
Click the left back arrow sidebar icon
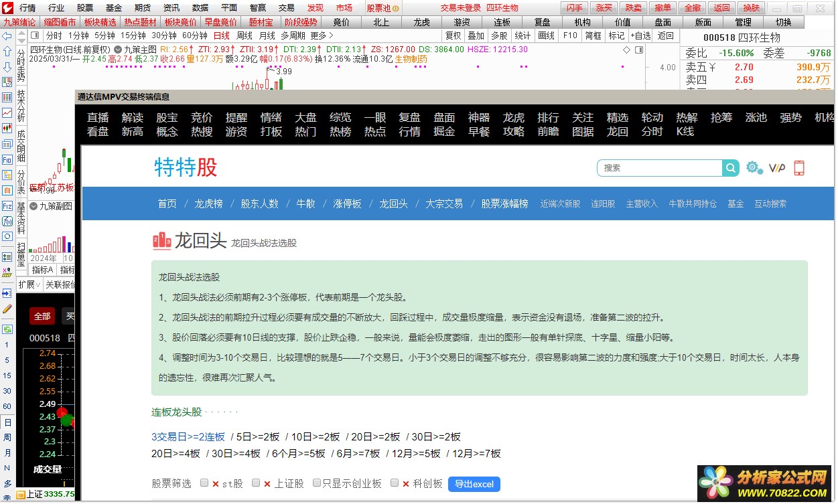pyautogui.click(x=7, y=36)
